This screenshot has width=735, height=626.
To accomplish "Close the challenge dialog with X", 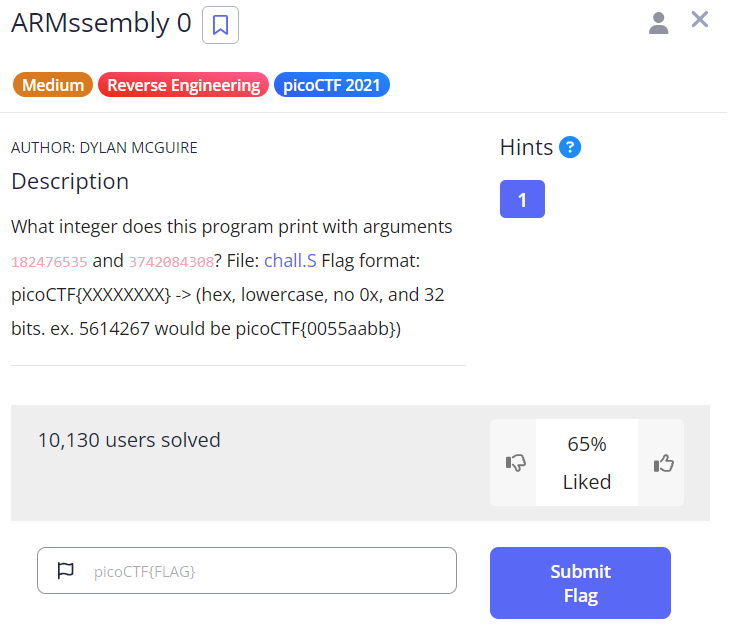I will click(x=700, y=20).
